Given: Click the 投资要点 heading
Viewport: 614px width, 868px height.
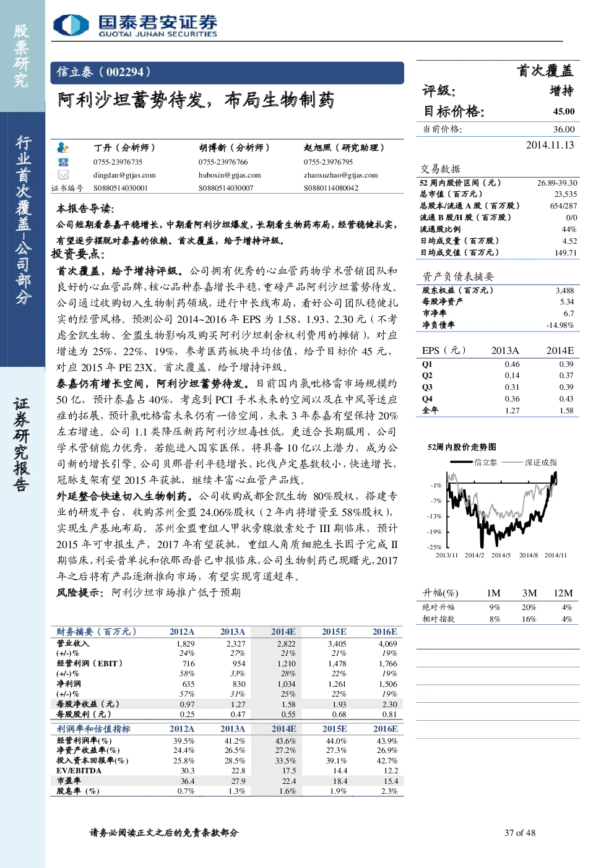Looking at the screenshot, I should pyautogui.click(x=78, y=254).
